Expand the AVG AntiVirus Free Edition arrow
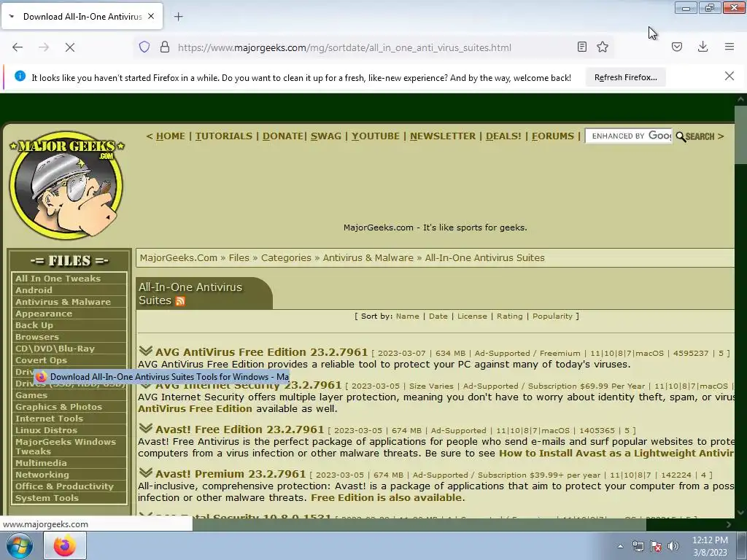The image size is (747, 560). [x=145, y=351]
